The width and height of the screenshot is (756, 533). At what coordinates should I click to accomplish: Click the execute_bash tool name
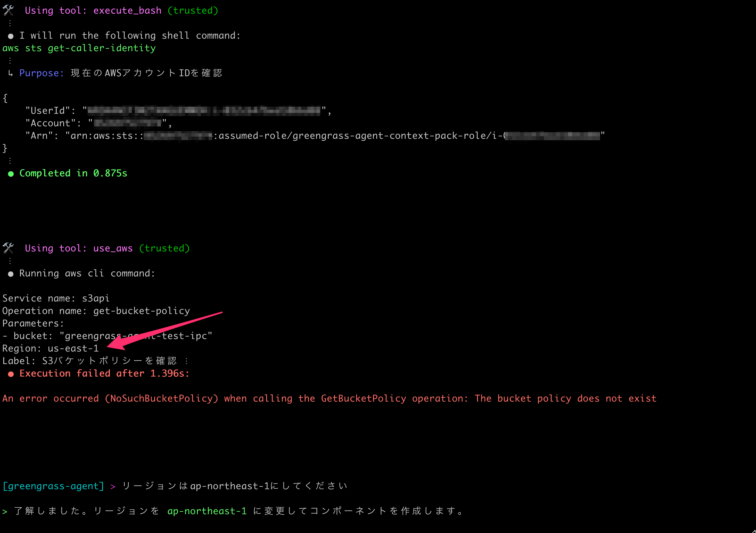click(128, 11)
